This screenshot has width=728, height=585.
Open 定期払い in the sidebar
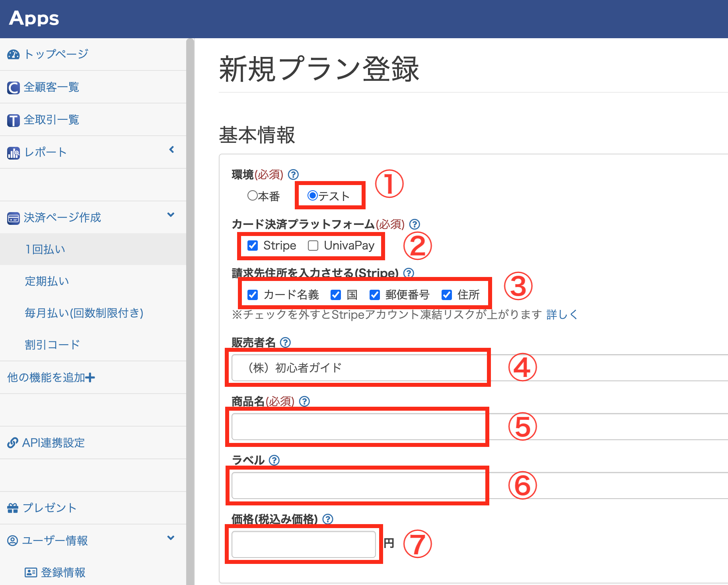point(47,281)
